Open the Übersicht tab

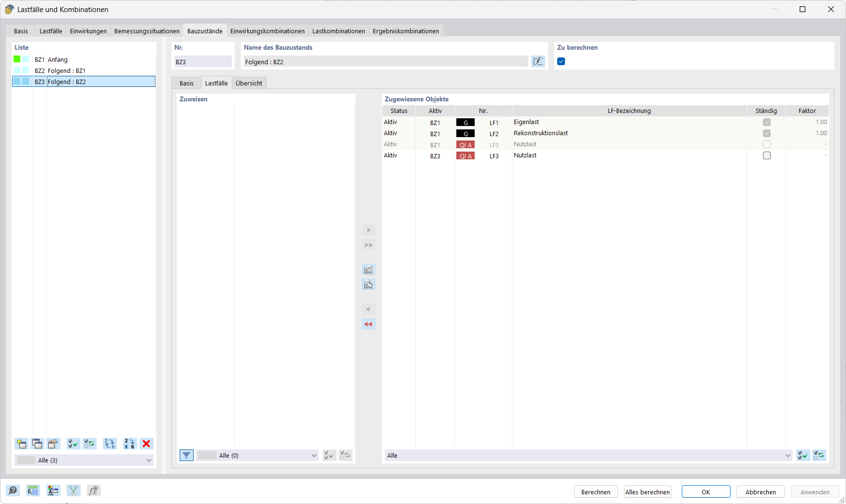click(x=249, y=83)
